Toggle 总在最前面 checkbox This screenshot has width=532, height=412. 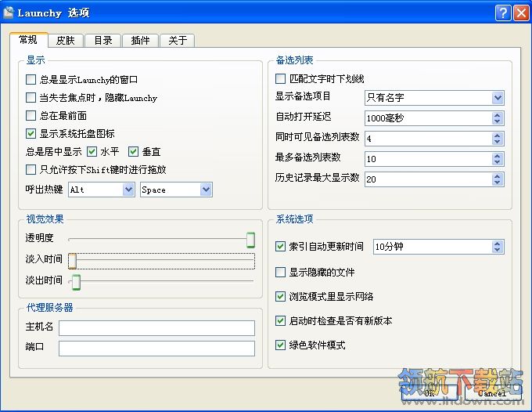click(x=31, y=115)
